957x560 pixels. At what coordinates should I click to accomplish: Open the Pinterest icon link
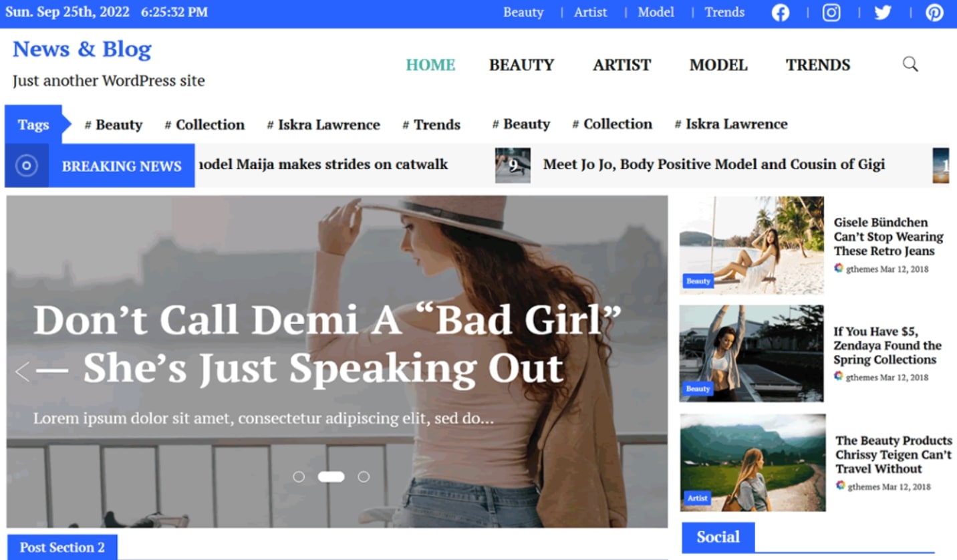[934, 13]
